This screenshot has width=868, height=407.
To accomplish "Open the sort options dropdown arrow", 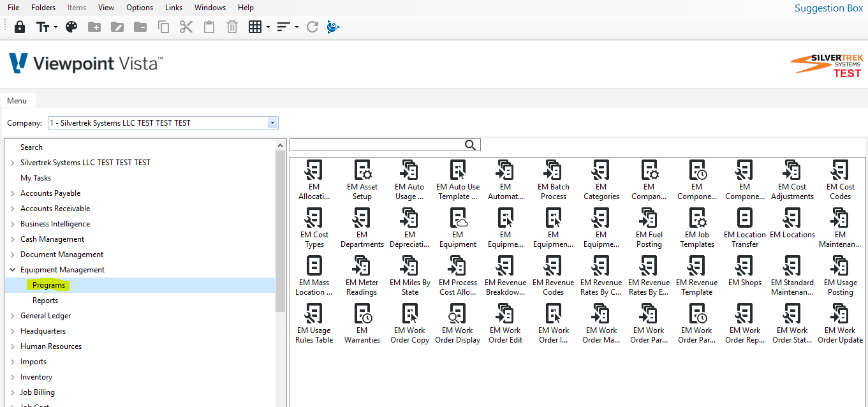I will tap(297, 27).
